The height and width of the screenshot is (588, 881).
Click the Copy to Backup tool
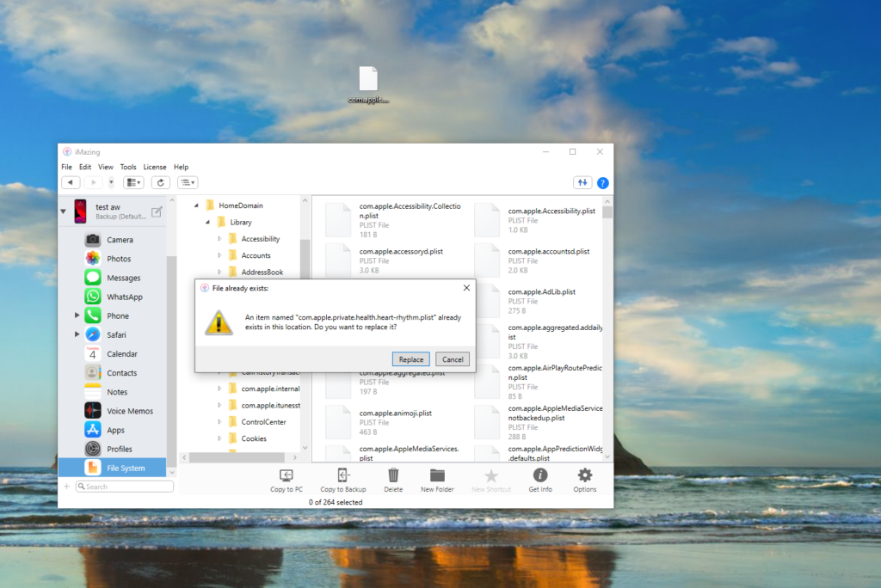pos(342,481)
